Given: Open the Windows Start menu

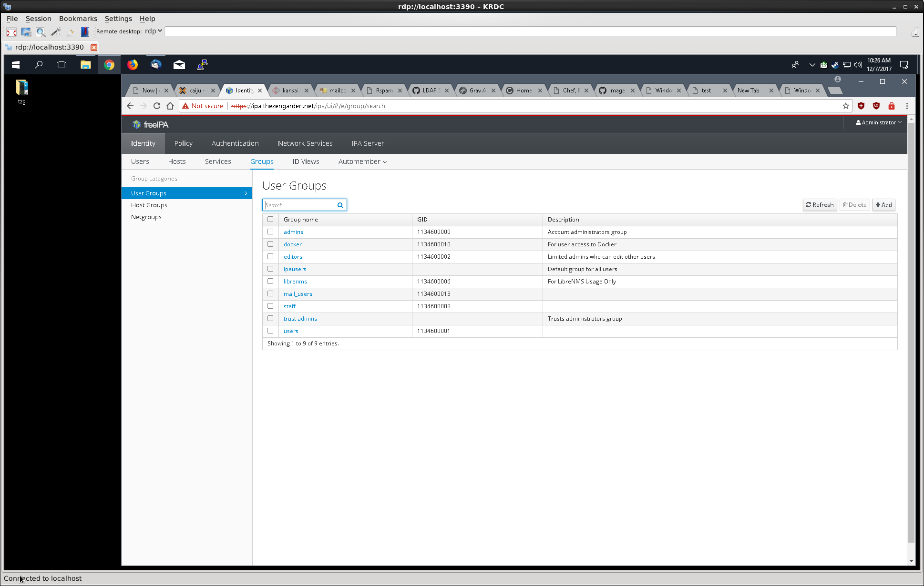Looking at the screenshot, I should click(x=16, y=65).
